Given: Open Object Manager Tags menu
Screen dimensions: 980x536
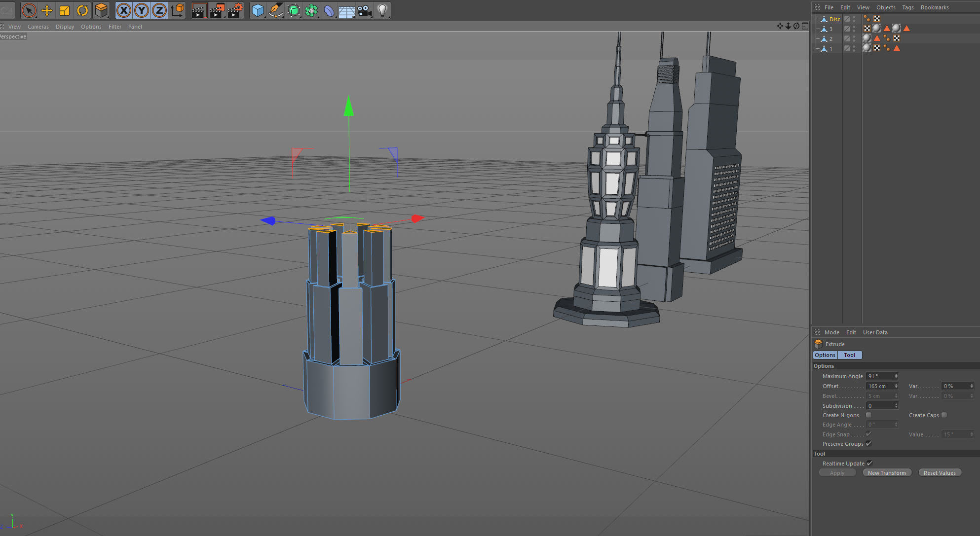Looking at the screenshot, I should [908, 7].
